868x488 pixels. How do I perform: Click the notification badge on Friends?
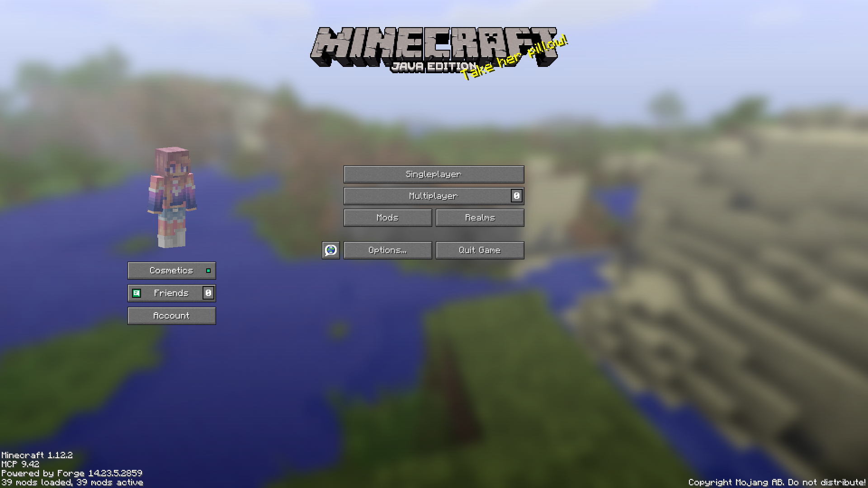208,292
